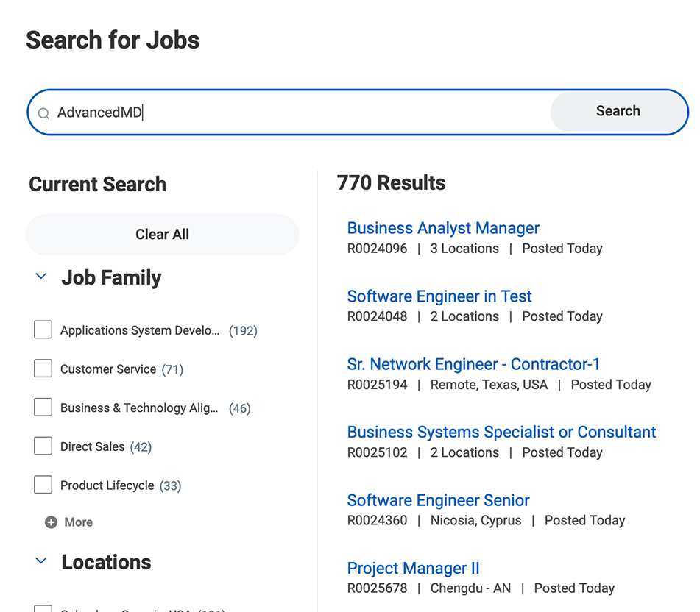This screenshot has height=612, width=700.
Task: Click Posted Today under Project Manager II
Action: [575, 588]
